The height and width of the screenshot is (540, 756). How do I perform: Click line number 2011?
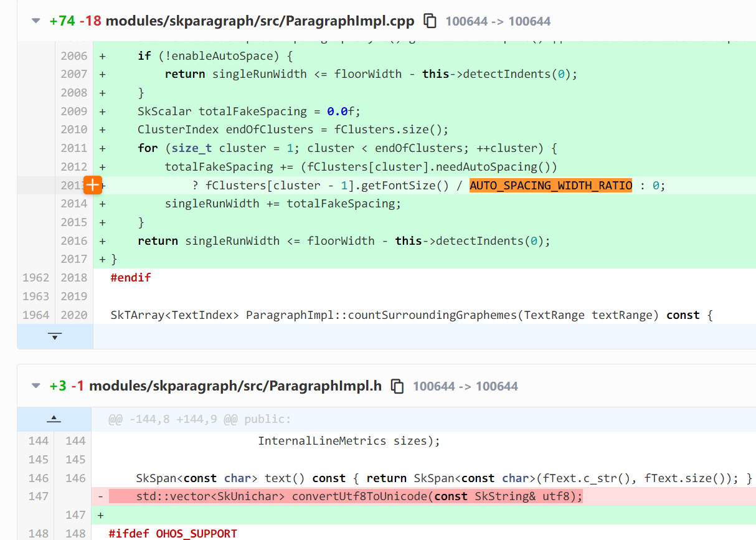(74, 148)
